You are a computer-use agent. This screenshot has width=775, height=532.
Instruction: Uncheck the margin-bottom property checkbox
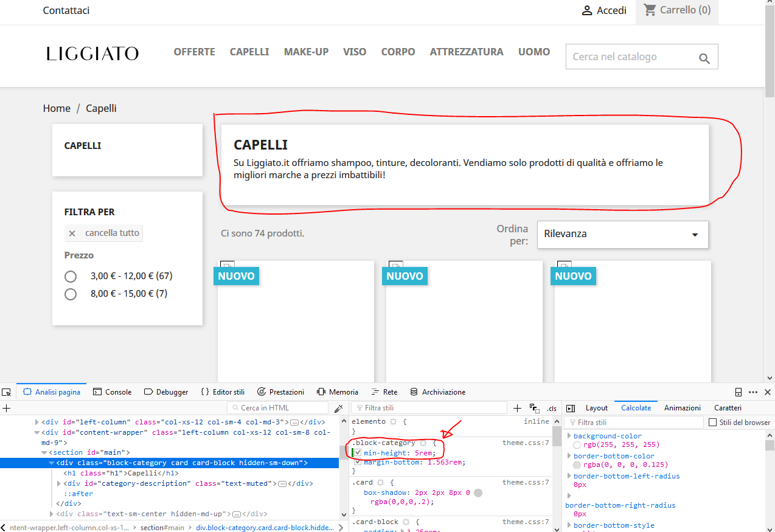[x=358, y=462]
